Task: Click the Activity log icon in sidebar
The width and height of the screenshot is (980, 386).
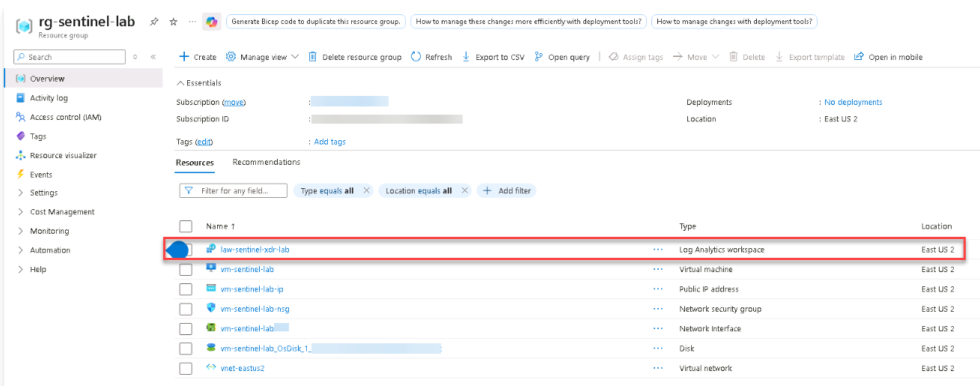Action: [21, 98]
